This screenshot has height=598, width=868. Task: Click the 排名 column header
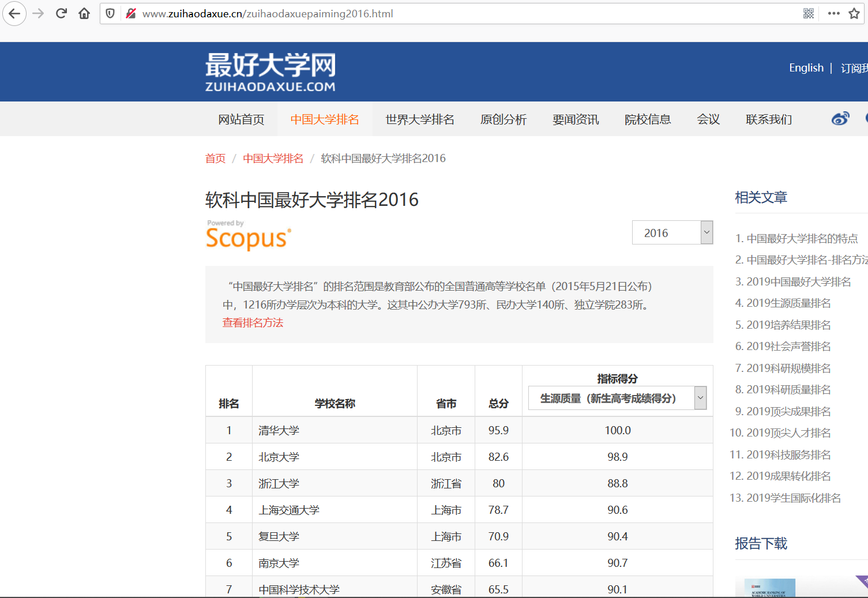pos(229,404)
